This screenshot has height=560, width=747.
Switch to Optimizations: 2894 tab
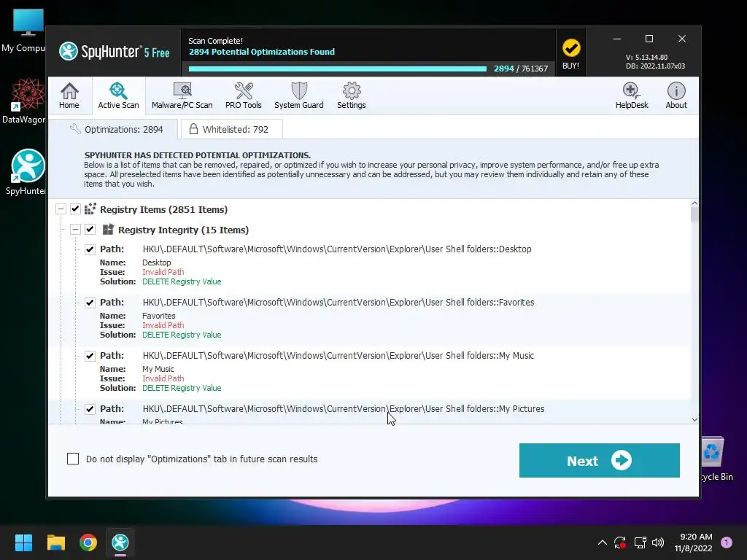tap(116, 129)
